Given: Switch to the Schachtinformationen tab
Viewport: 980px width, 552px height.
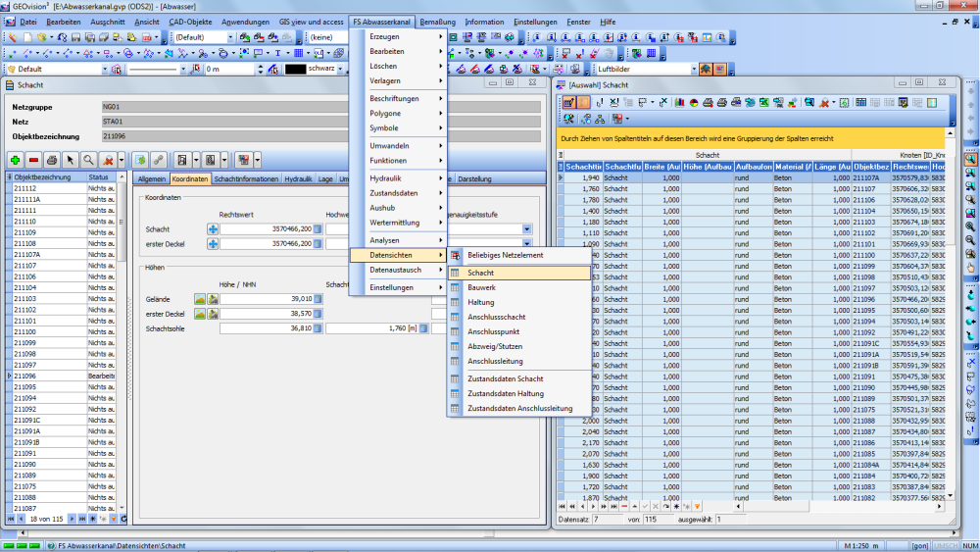Looking at the screenshot, I should pos(246,178).
